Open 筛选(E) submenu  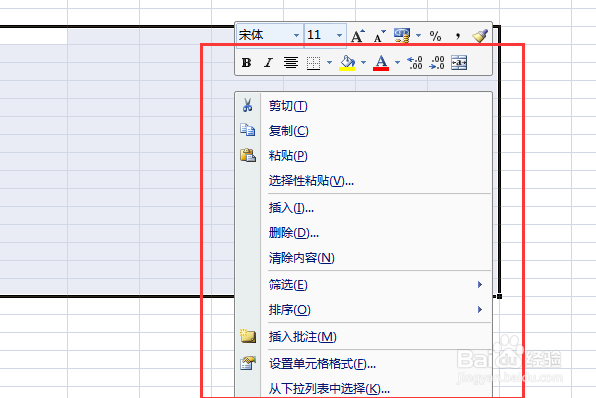pos(364,284)
